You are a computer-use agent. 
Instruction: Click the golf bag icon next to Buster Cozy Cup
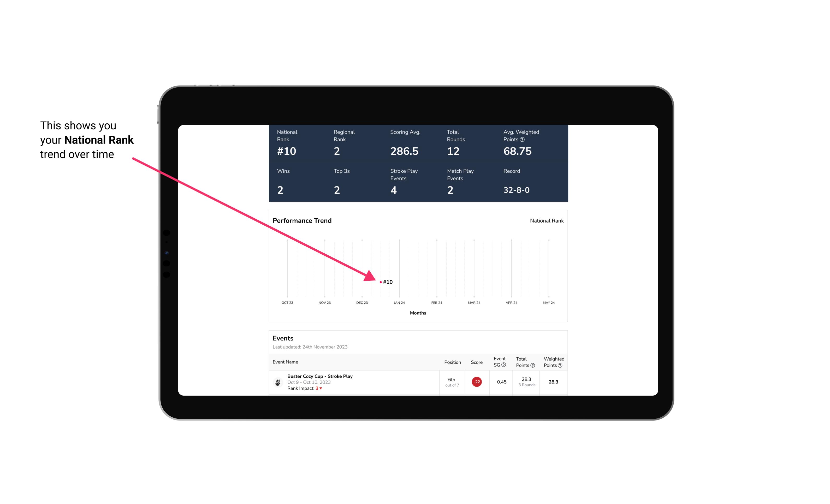tap(277, 381)
